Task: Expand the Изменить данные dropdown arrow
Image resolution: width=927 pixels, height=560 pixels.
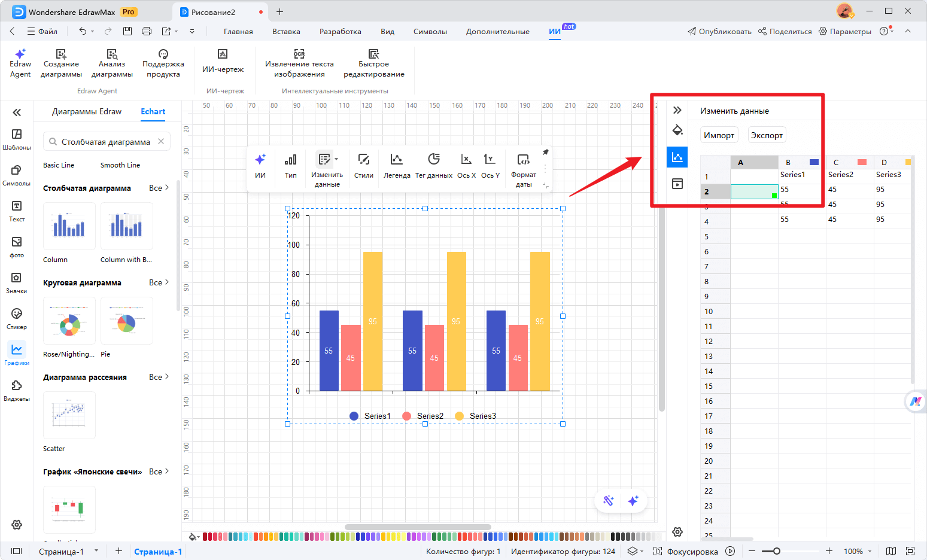Action: coord(335,159)
